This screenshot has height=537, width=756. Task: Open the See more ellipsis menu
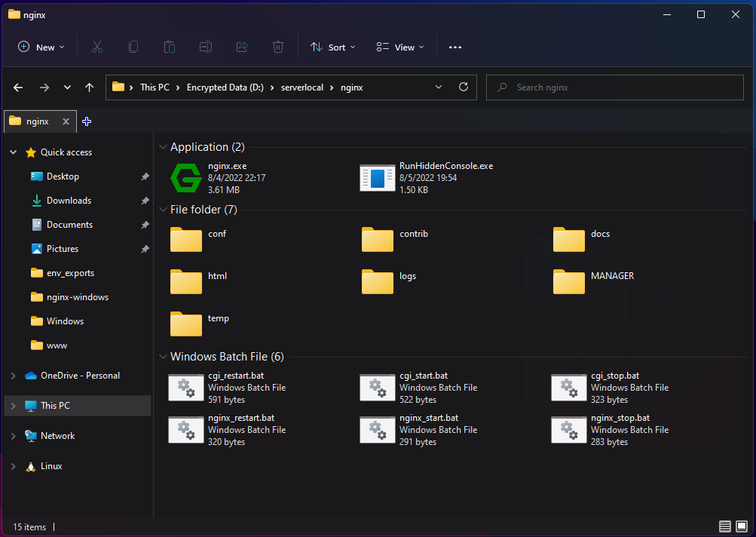pyautogui.click(x=455, y=48)
